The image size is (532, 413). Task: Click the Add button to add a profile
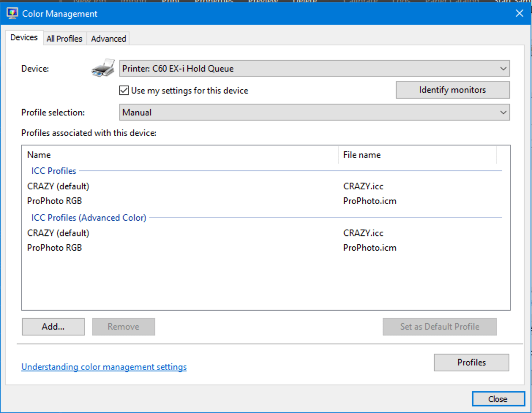pos(53,326)
